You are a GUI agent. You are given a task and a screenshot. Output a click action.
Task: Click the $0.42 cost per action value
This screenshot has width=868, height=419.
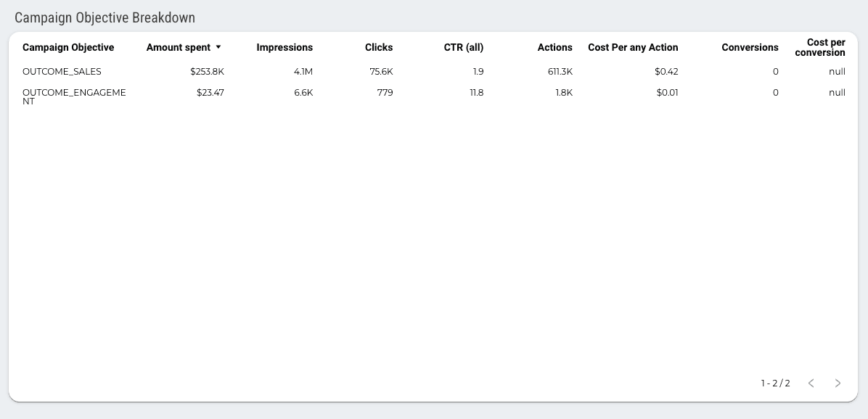tap(666, 72)
